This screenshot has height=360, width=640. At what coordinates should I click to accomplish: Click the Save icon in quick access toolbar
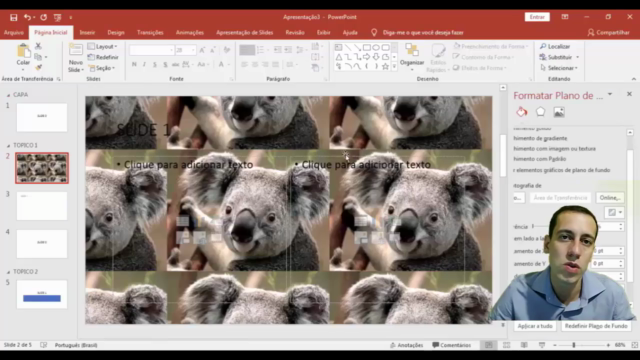(13, 17)
